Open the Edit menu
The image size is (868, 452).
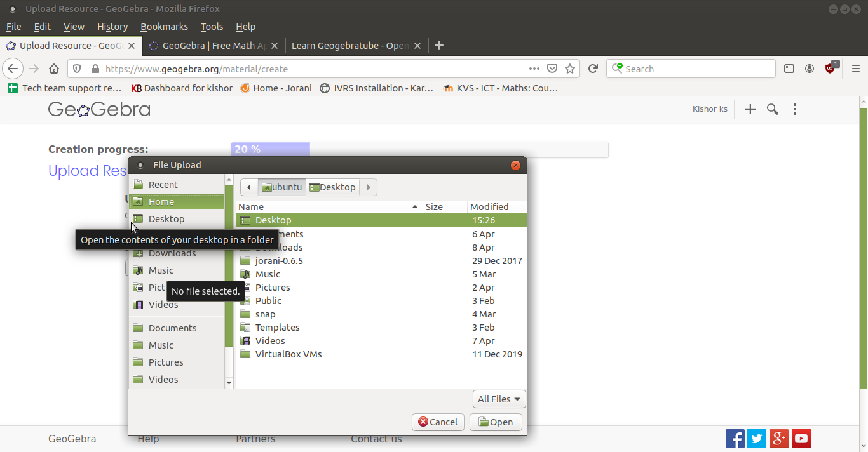(43, 26)
